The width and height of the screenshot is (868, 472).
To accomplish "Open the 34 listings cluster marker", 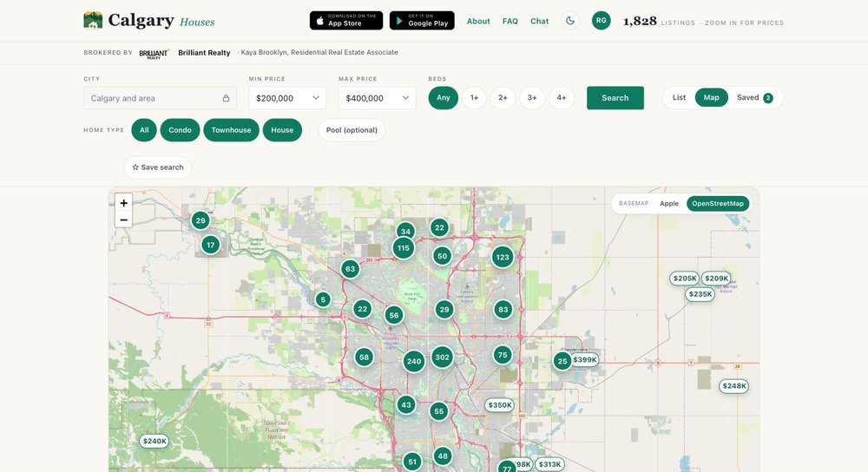I will (x=405, y=232).
